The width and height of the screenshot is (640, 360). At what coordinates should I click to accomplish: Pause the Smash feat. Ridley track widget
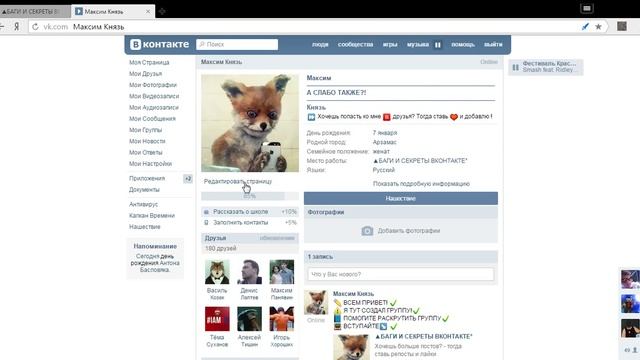516,67
